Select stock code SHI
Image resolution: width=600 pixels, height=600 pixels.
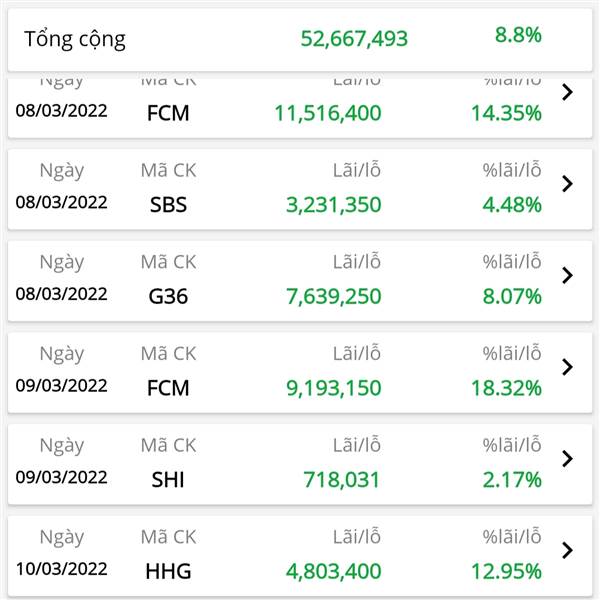coord(168,479)
